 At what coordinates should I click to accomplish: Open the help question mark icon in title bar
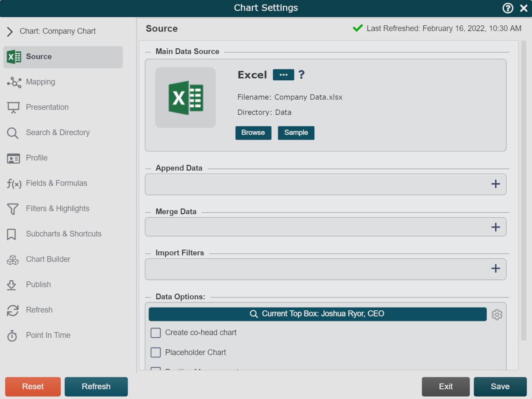click(508, 8)
